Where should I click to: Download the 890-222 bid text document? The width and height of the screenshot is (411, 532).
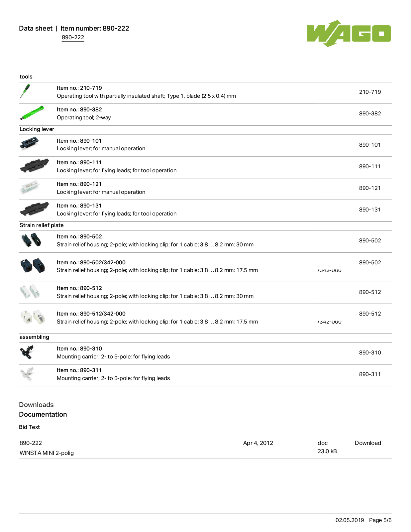(368, 443)
